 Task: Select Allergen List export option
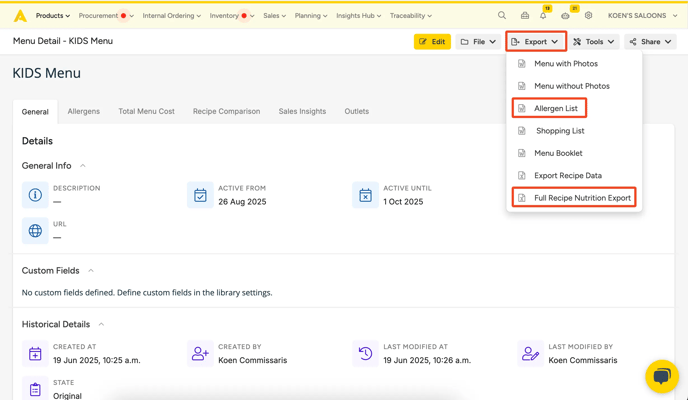(x=555, y=108)
